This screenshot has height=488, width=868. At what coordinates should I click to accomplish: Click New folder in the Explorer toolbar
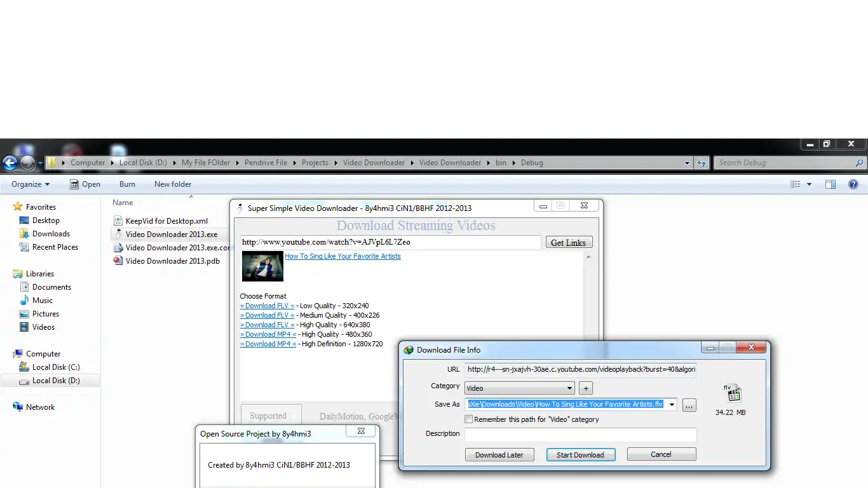[173, 184]
